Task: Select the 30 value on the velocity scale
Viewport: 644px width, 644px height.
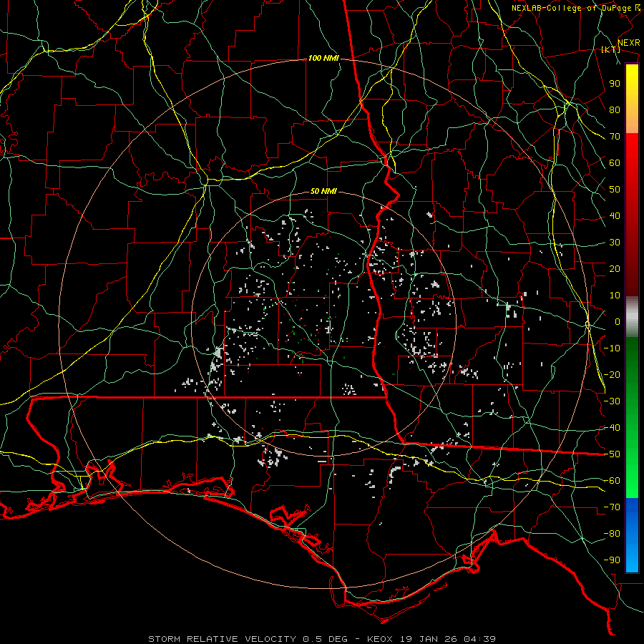Action: (615, 243)
